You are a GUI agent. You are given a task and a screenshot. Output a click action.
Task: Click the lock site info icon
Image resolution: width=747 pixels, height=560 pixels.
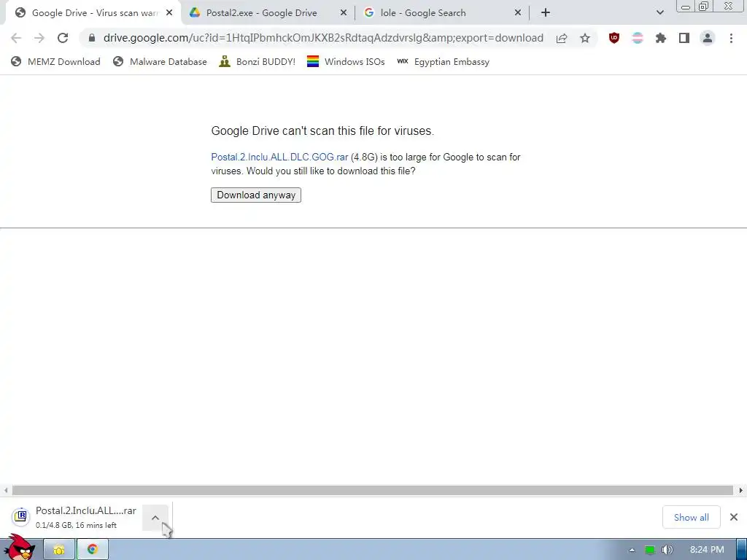coord(92,38)
